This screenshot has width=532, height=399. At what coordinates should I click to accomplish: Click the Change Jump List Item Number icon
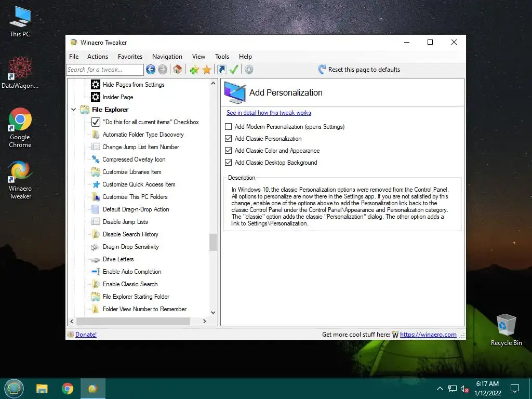point(96,147)
